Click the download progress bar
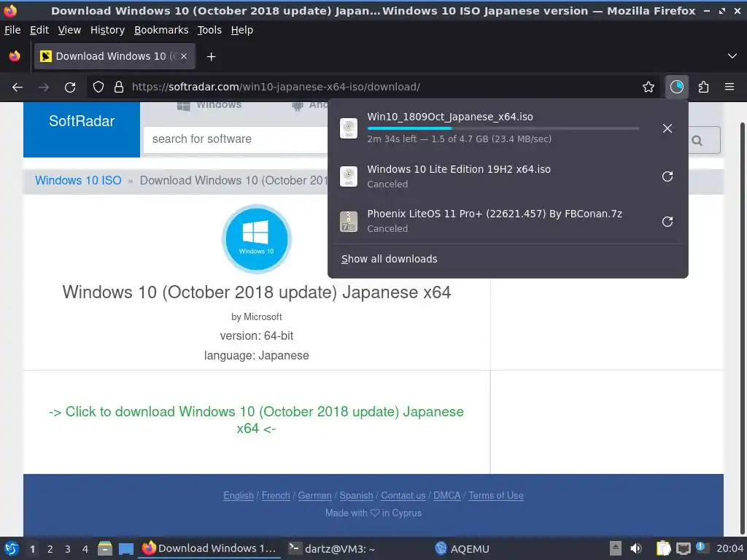The image size is (747, 560). (503, 128)
